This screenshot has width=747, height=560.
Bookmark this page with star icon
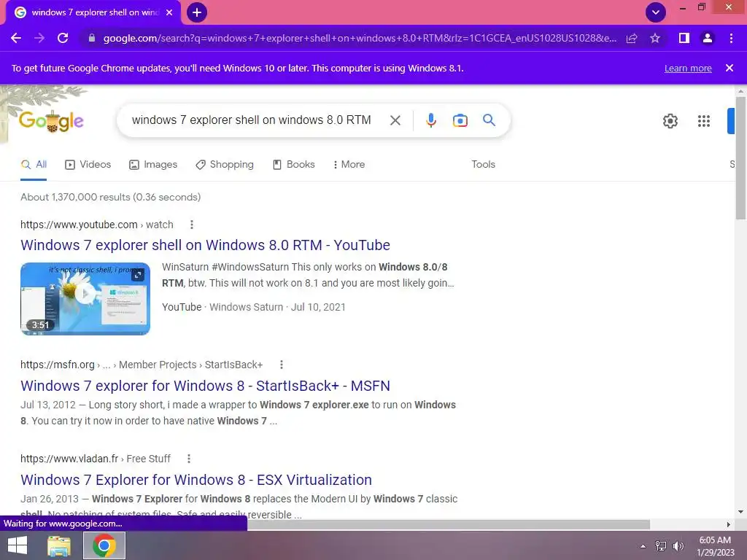pyautogui.click(x=655, y=38)
